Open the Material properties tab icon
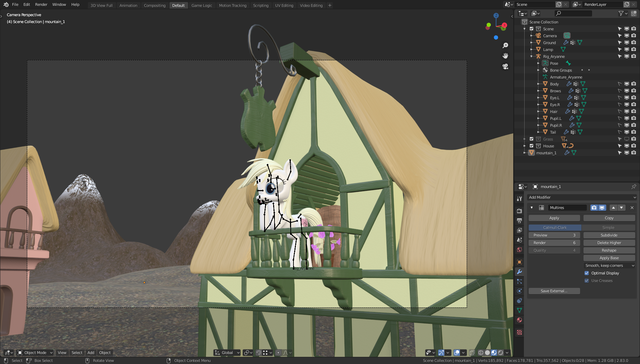The height and width of the screenshot is (364, 640). pos(519,320)
